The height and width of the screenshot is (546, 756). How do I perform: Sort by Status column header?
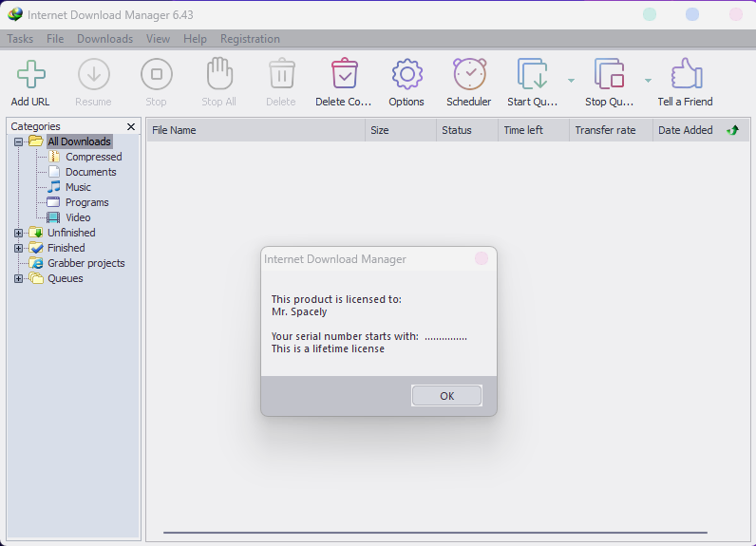[x=467, y=130]
